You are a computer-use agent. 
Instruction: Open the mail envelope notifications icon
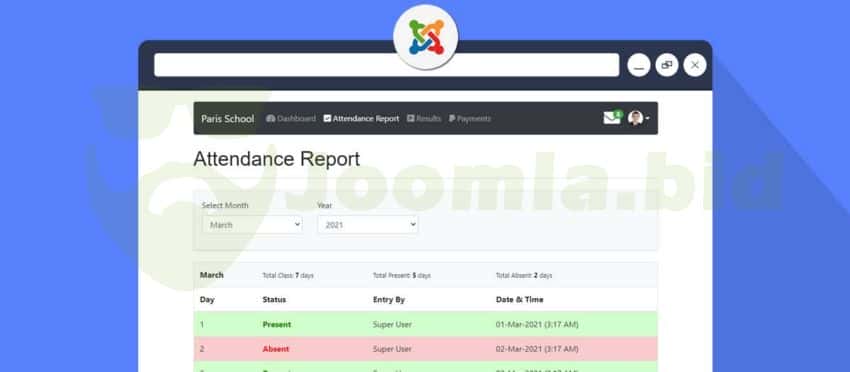[612, 118]
